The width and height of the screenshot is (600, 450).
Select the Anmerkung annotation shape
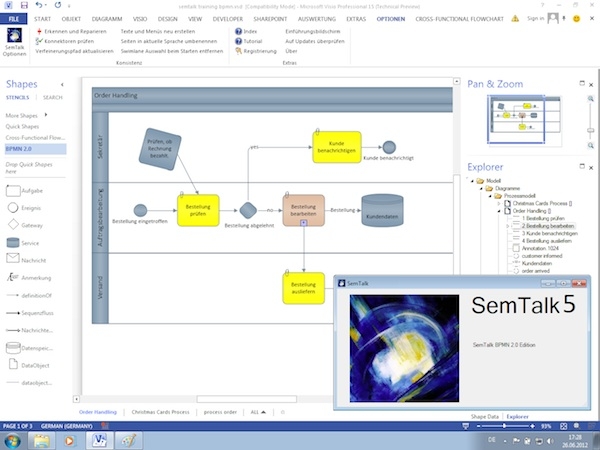(x=29, y=277)
